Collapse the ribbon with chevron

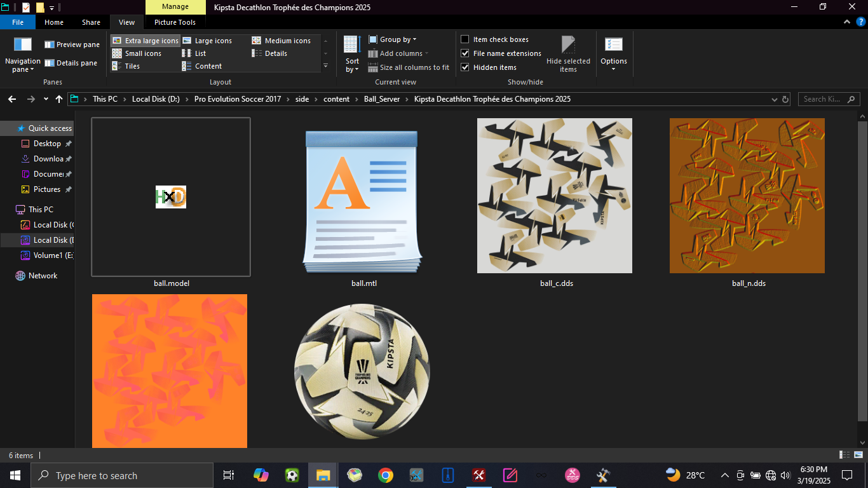846,22
